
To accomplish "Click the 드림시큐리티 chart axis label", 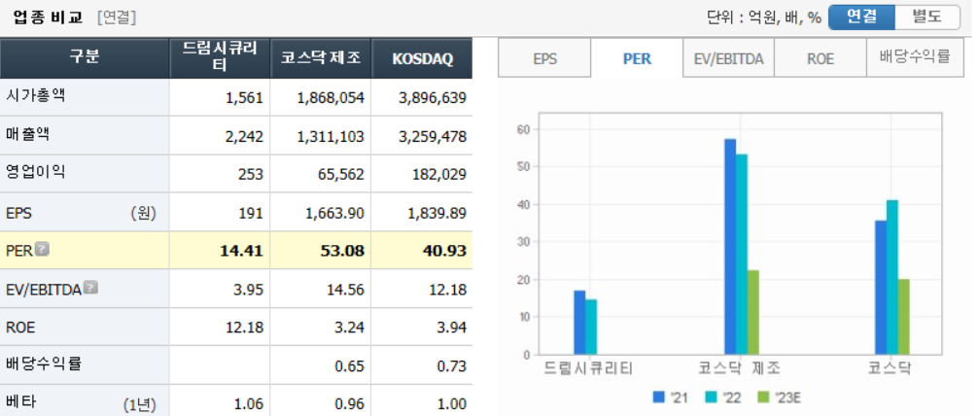I will pos(589,368).
